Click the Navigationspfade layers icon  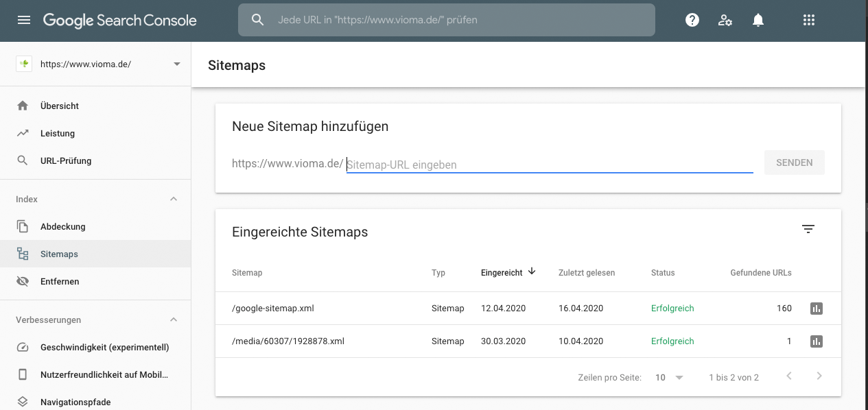tap(23, 402)
